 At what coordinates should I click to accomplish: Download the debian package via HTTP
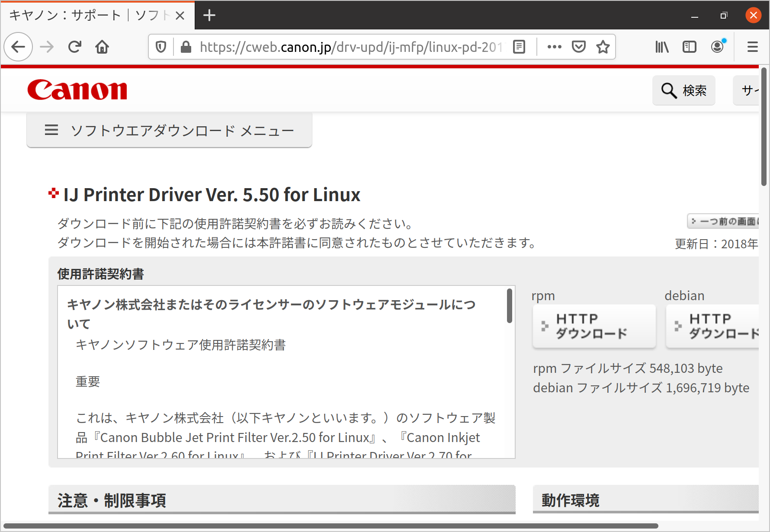click(x=712, y=326)
